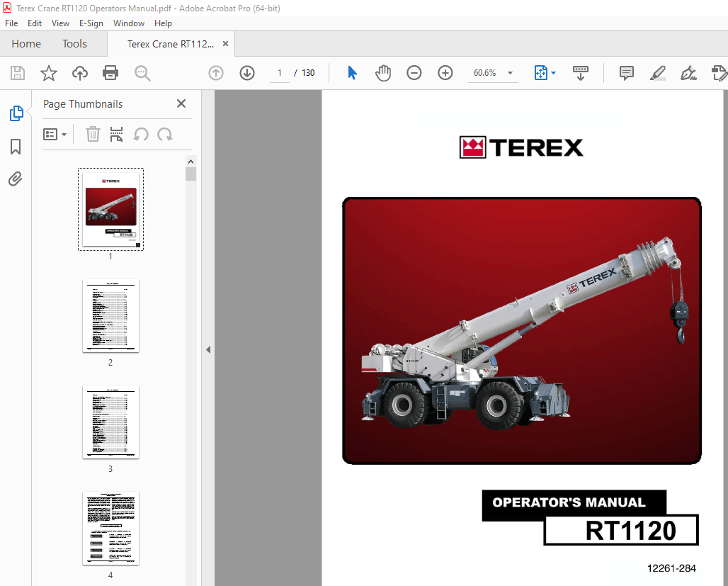Delete selected page with trash icon
The width and height of the screenshot is (728, 586).
pyautogui.click(x=93, y=134)
